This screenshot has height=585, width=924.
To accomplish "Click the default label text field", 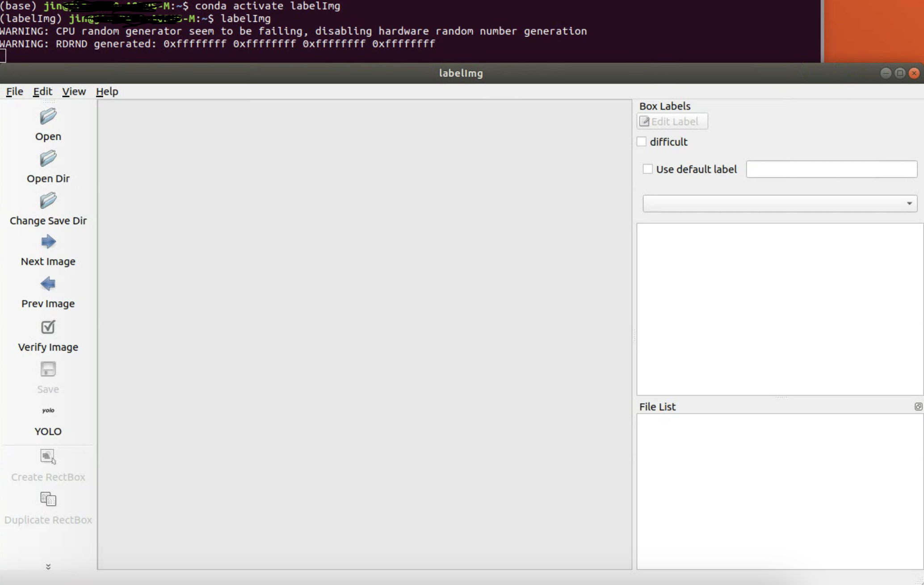I will [x=831, y=169].
